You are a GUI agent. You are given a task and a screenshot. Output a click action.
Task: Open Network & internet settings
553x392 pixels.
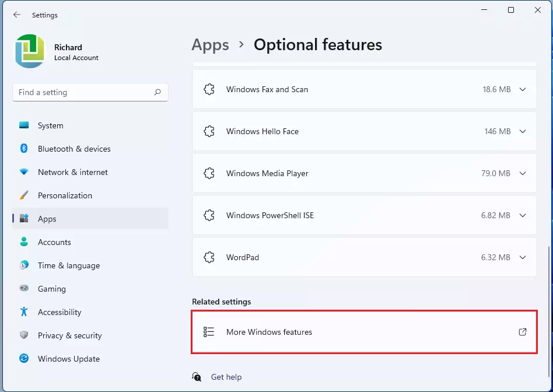tap(90, 172)
